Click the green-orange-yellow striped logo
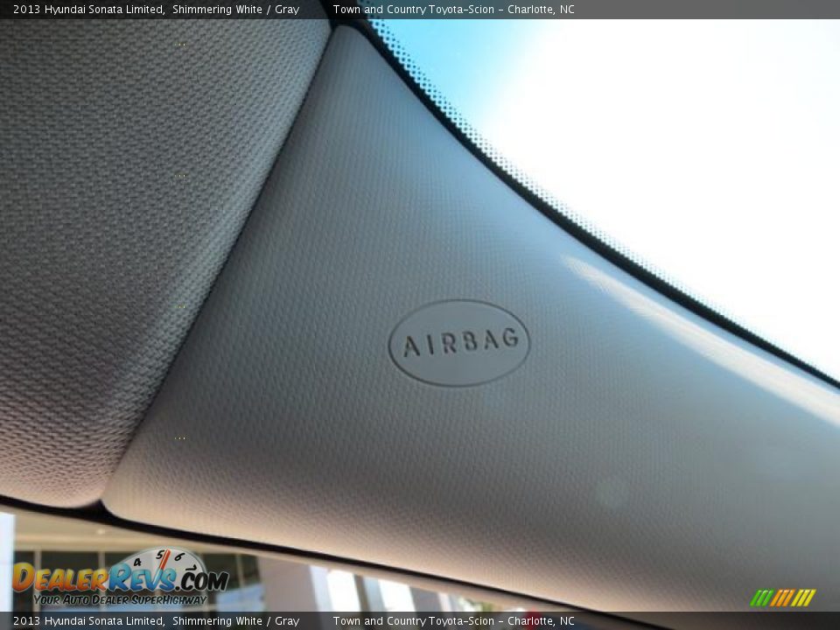The width and height of the screenshot is (840, 630). (782, 598)
